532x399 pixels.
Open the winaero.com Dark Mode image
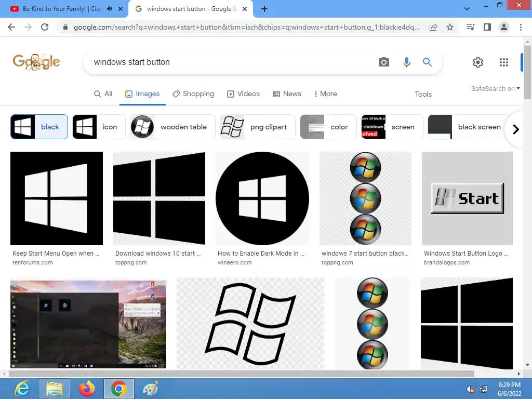click(x=262, y=198)
